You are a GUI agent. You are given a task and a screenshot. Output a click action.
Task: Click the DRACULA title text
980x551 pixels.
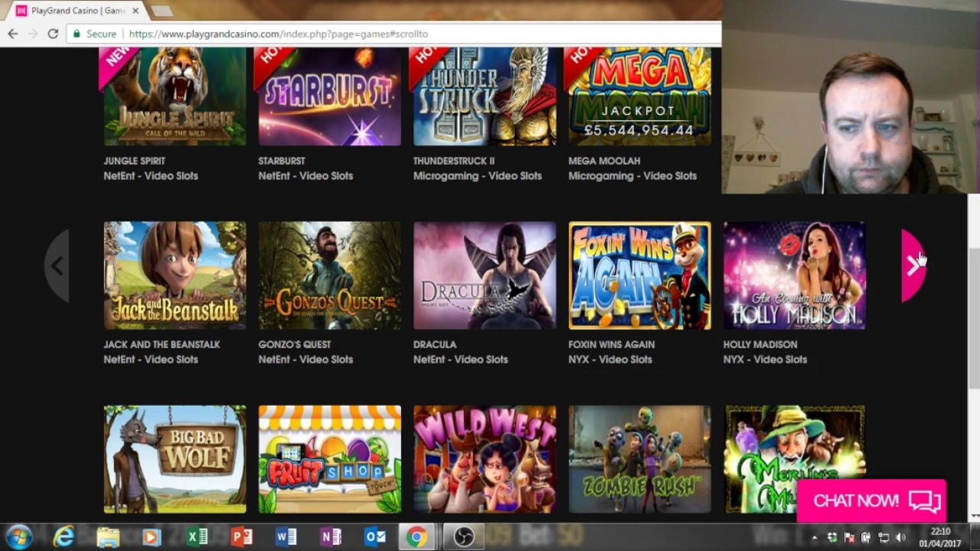pyautogui.click(x=435, y=344)
